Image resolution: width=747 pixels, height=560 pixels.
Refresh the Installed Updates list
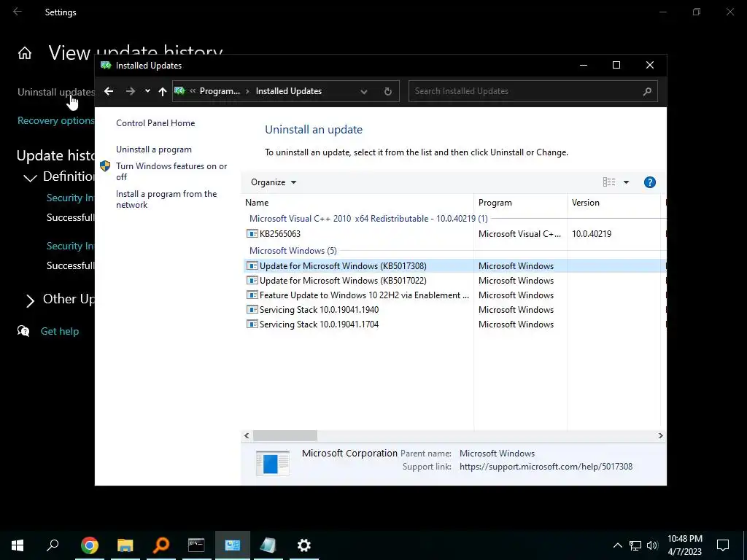pyautogui.click(x=388, y=91)
